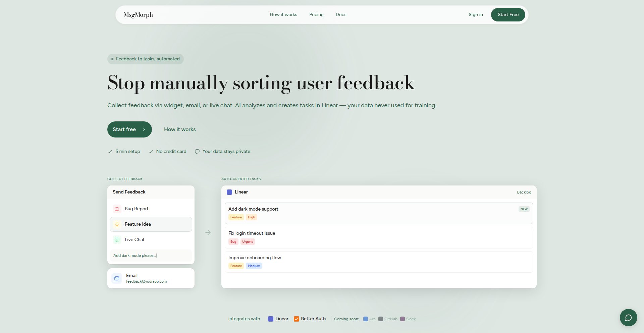
Task: Click the Live Chat message icon
Action: (x=117, y=240)
